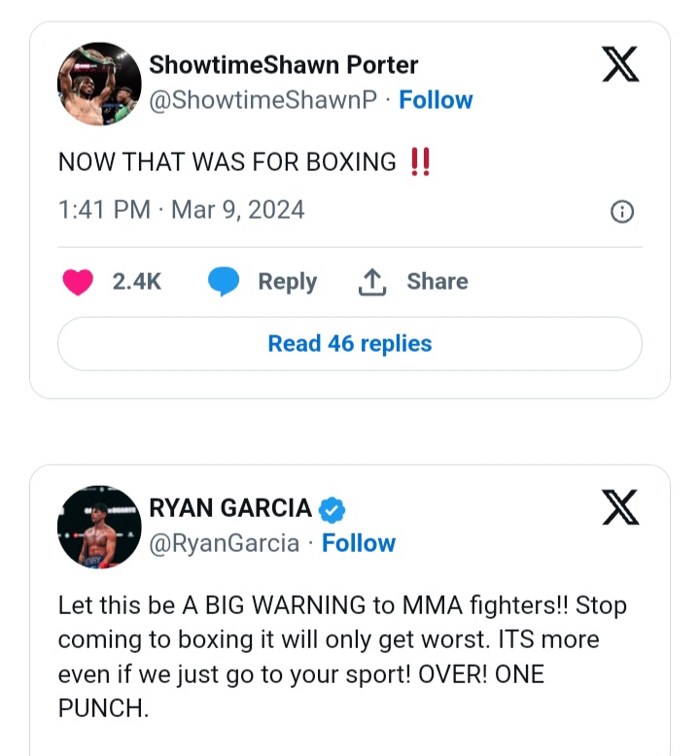Click the X logo on Shawn Porter's tweet
Screen dimensions: 700x756
click(620, 64)
